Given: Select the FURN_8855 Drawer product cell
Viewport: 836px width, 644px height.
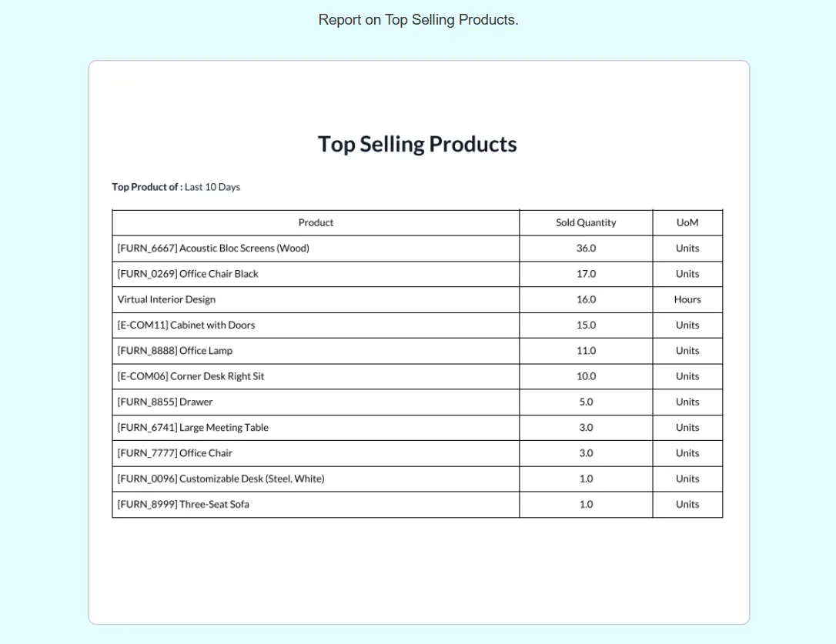Looking at the screenshot, I should click(x=165, y=402).
